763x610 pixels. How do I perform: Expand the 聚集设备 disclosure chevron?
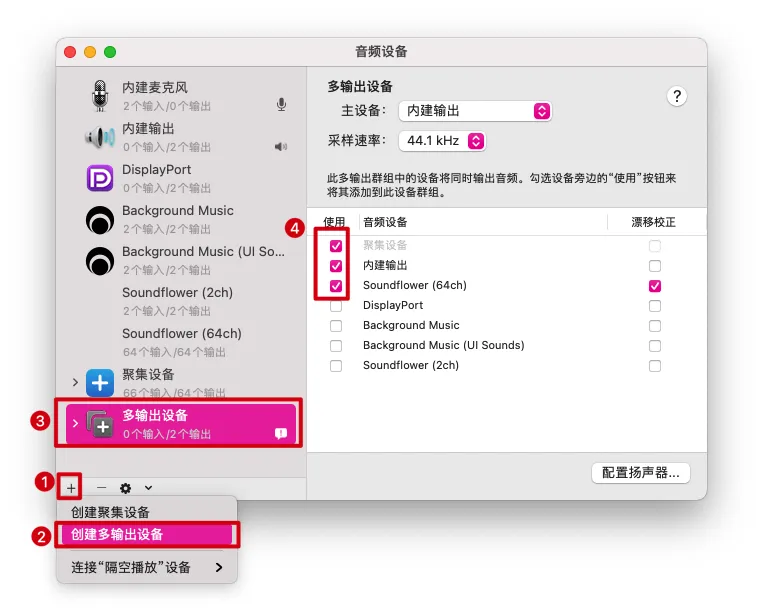click(x=75, y=382)
